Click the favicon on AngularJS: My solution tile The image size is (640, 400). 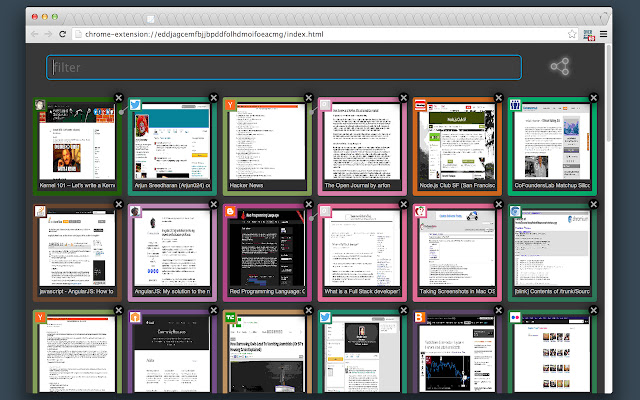coord(135,211)
